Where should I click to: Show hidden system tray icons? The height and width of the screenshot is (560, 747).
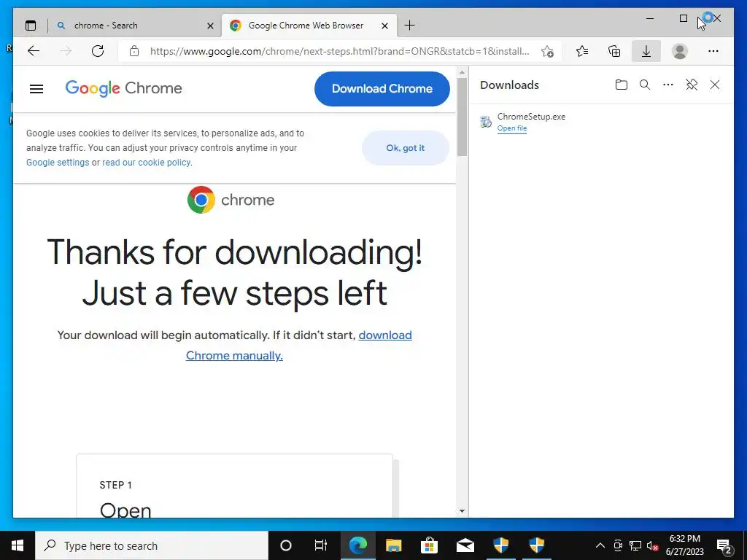point(600,545)
